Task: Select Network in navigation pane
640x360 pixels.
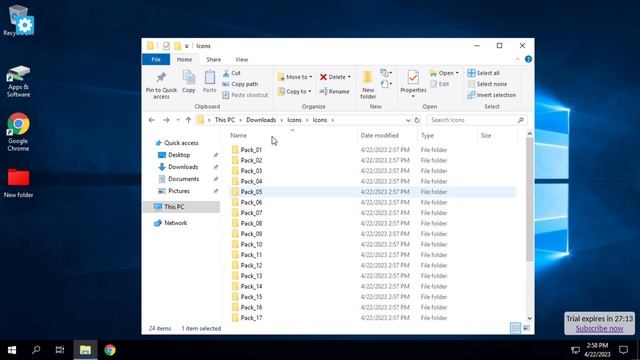Action: [171, 223]
